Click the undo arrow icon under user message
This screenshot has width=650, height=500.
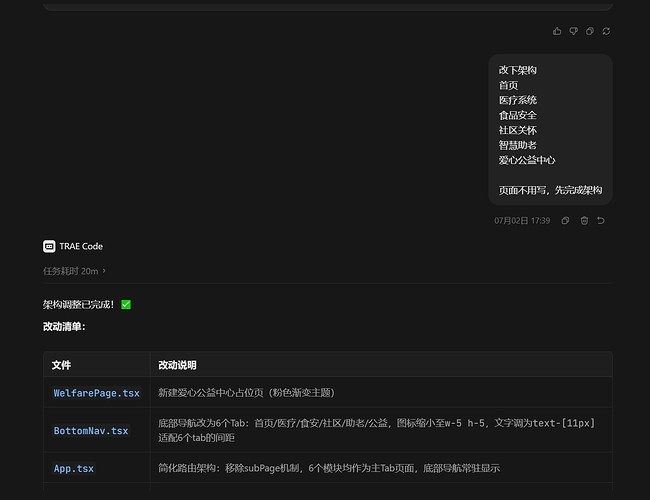(601, 221)
